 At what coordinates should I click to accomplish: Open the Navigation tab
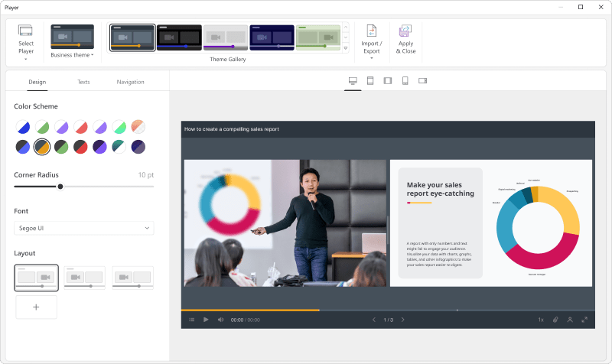click(x=130, y=82)
